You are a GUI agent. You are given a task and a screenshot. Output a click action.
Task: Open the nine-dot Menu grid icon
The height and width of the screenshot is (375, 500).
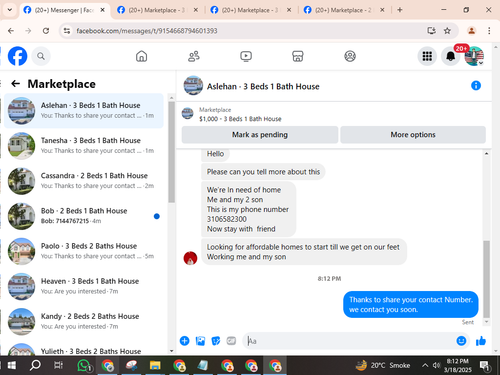tap(427, 56)
